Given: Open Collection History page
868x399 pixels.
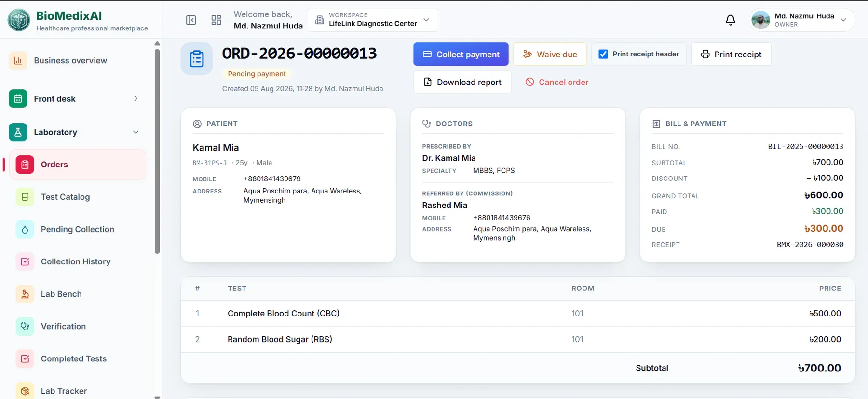Looking at the screenshot, I should pyautogui.click(x=77, y=261).
